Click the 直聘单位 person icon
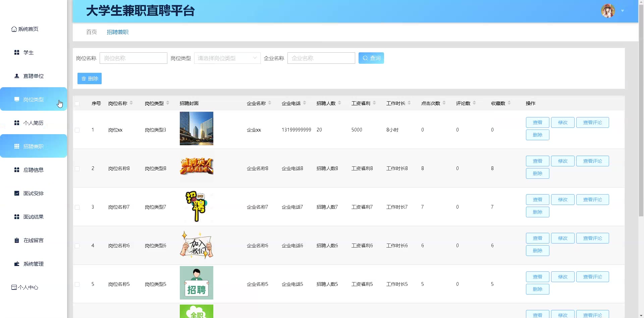 coord(17,76)
